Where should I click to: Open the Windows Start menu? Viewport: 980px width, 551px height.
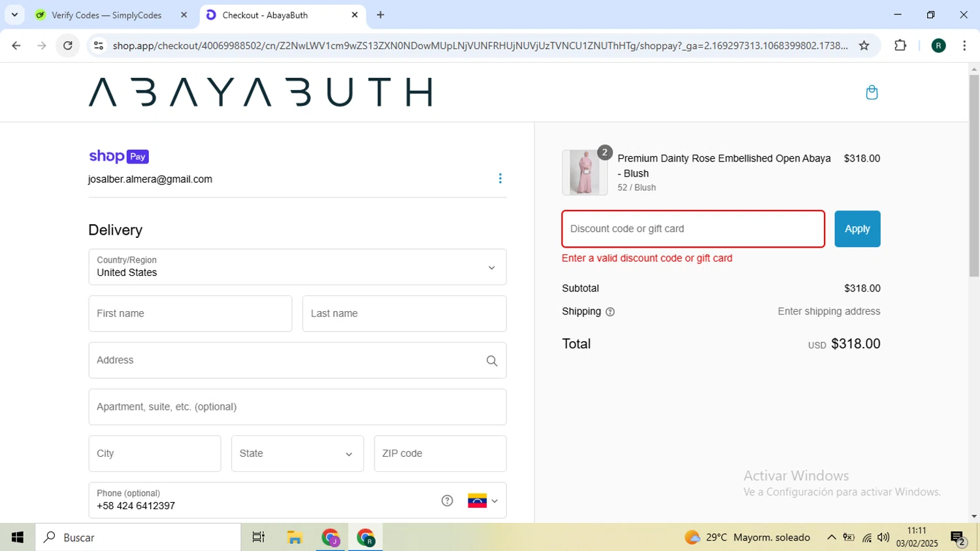18,537
